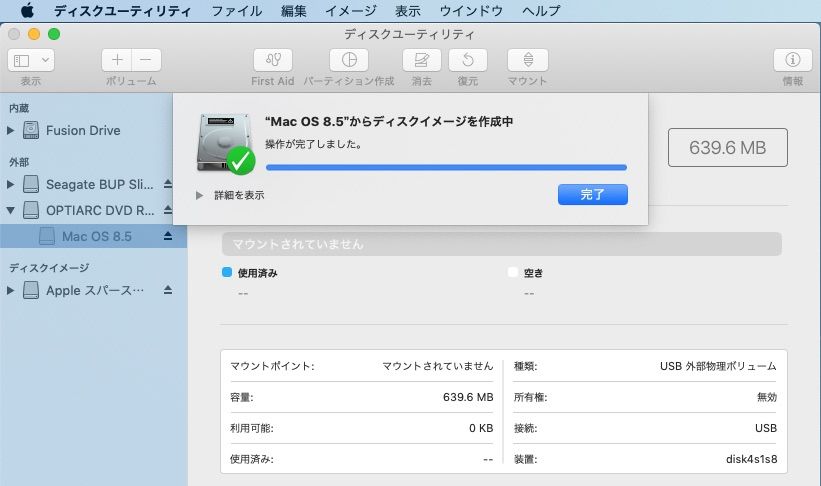Screen dimensions: 821x486
Task: Click the 完了 button
Action: (593, 194)
